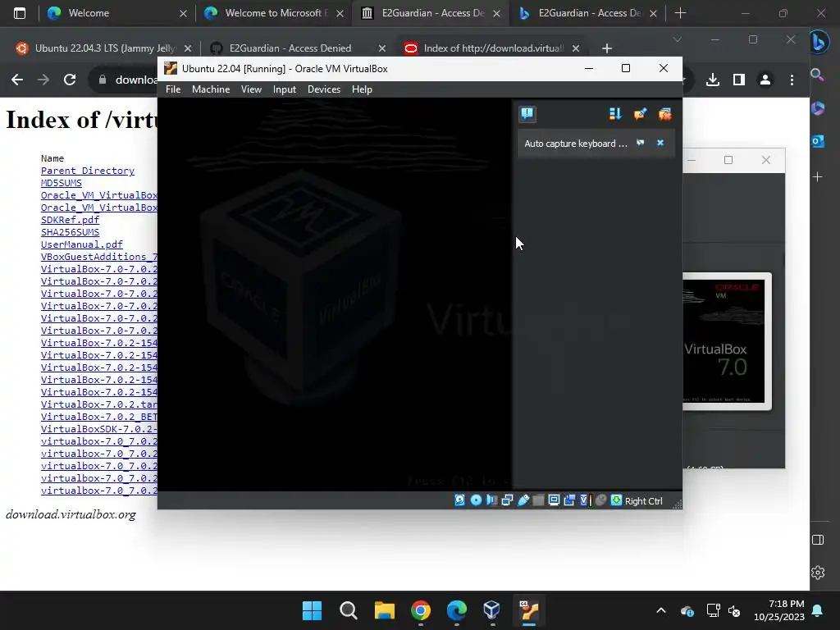
Task: Open Windows taskbar search
Action: coord(348,610)
